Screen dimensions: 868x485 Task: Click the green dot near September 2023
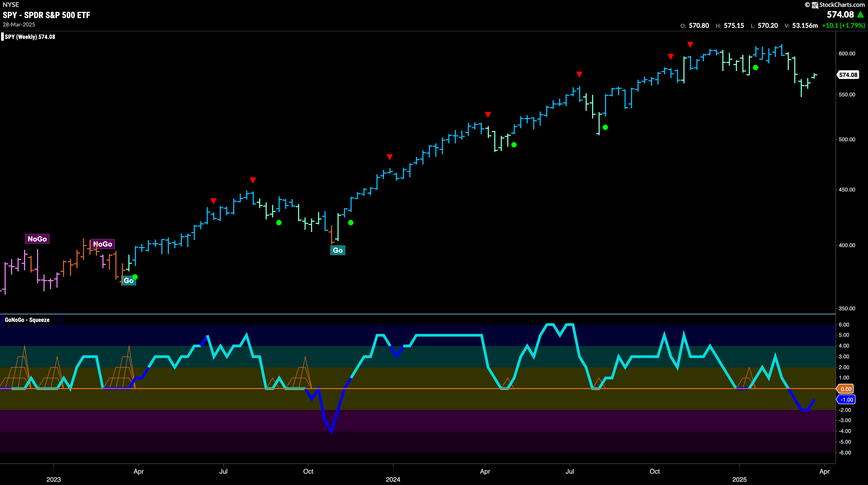click(279, 223)
